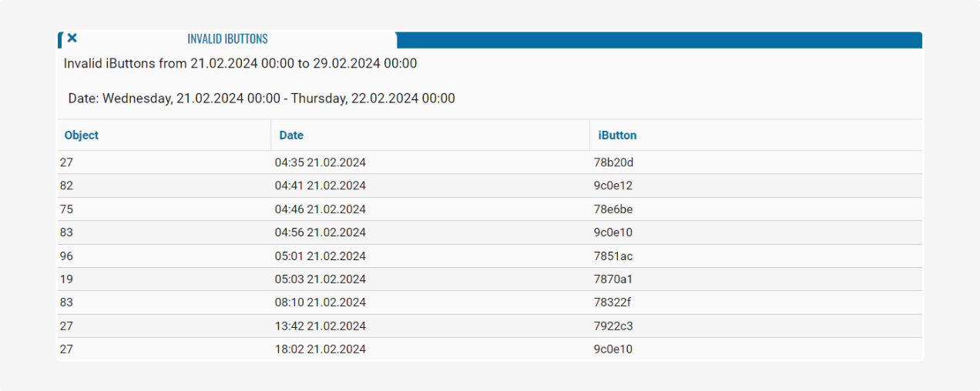Click Object 75 cell

point(66,209)
